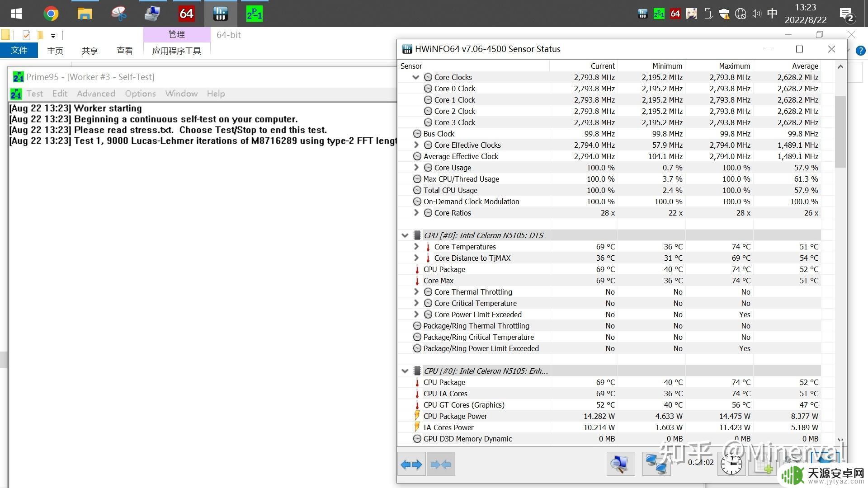Open Prime95 Advanced menu

point(96,94)
